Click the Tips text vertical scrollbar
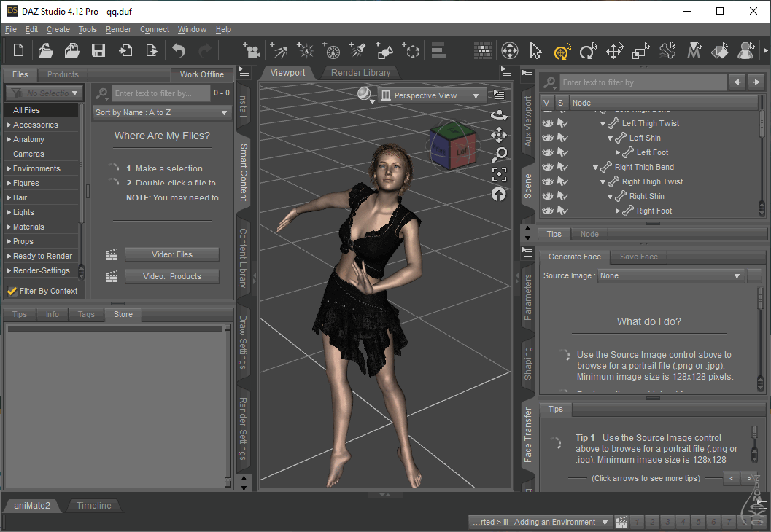The height and width of the screenshot is (532, 771). [754, 445]
